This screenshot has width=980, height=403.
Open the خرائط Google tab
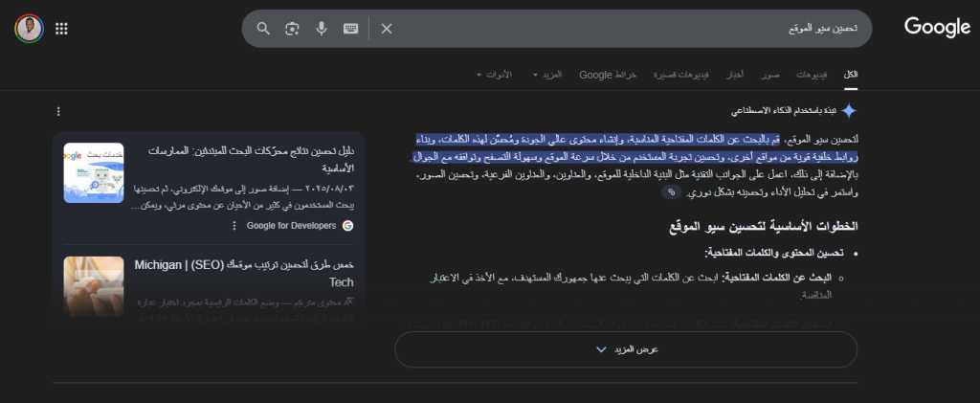(608, 75)
